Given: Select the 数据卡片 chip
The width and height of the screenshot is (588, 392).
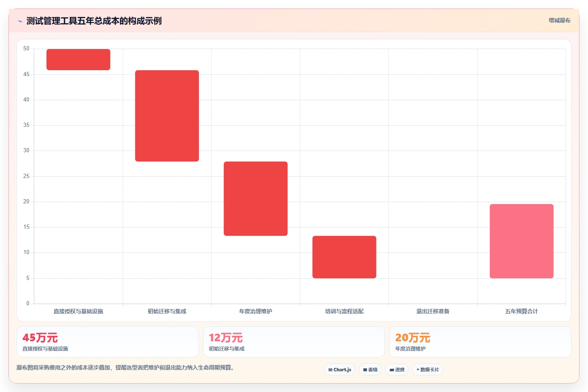Looking at the screenshot, I should 428,370.
